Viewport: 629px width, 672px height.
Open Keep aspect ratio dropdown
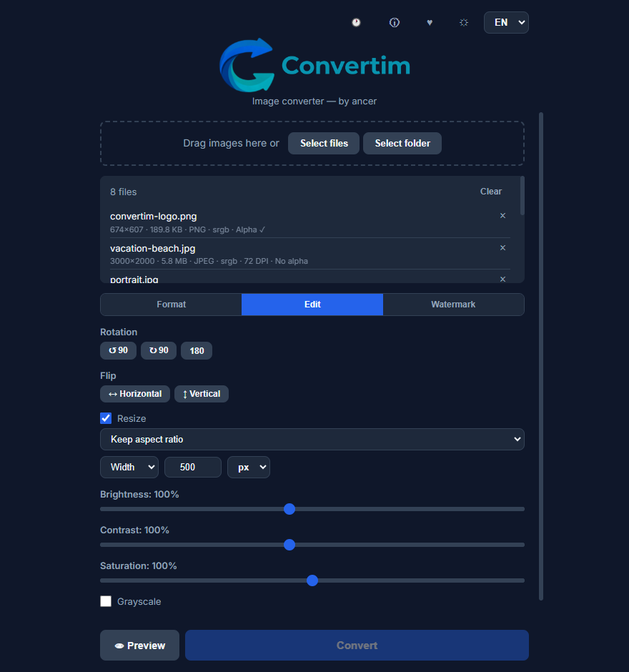312,439
